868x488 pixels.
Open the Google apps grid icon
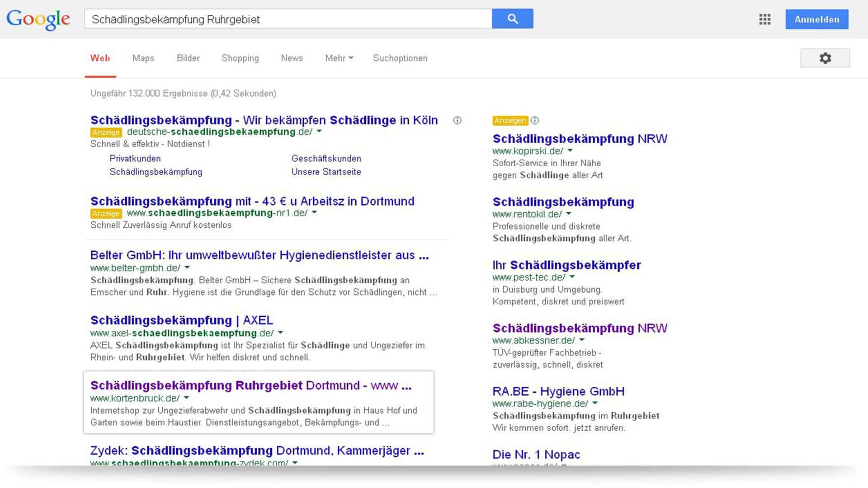click(x=765, y=19)
